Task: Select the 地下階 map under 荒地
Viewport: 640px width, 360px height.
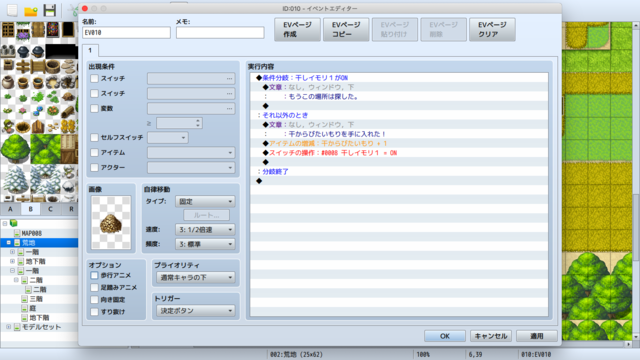Action: point(36,261)
